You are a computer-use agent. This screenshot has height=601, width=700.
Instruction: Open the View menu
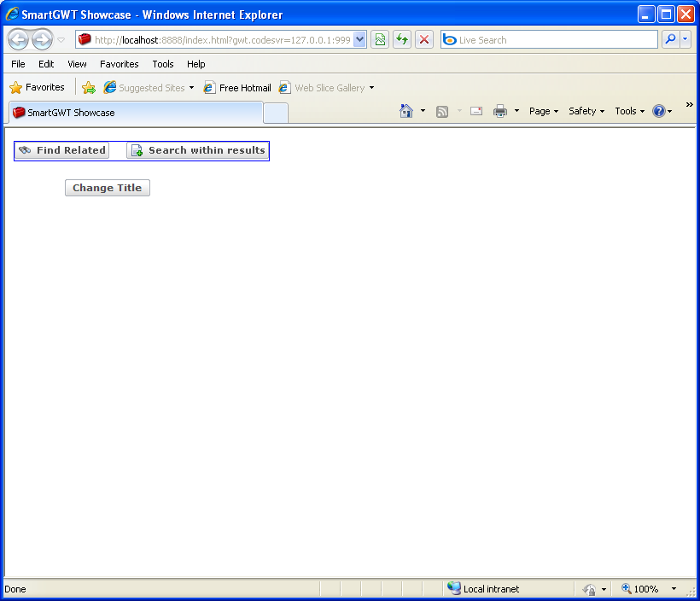(77, 64)
